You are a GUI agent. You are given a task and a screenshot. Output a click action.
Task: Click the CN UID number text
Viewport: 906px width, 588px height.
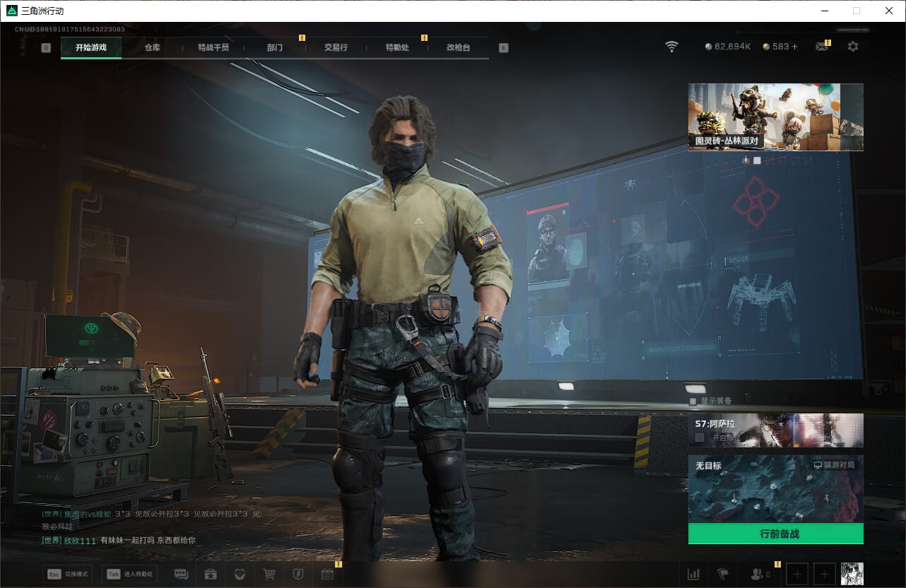[70, 29]
